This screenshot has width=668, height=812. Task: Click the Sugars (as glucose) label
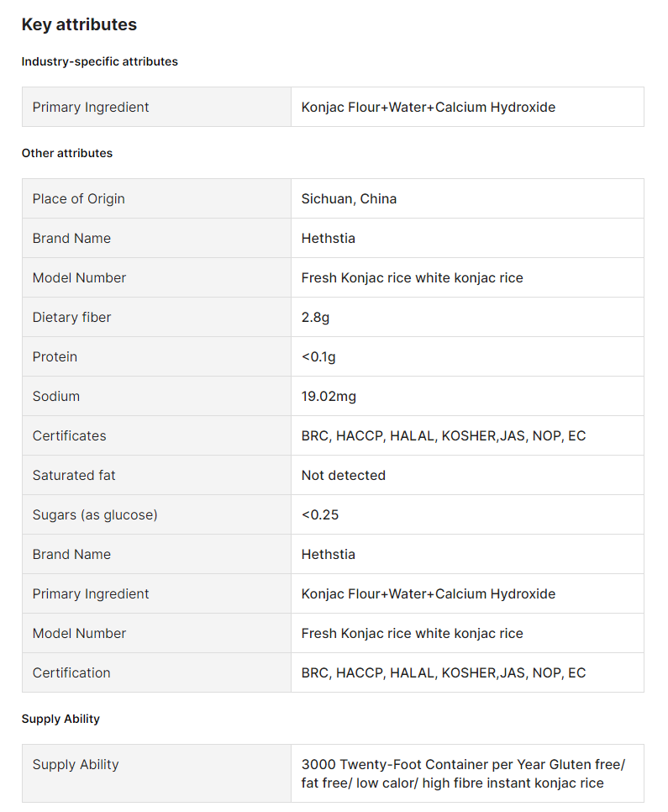(x=95, y=514)
